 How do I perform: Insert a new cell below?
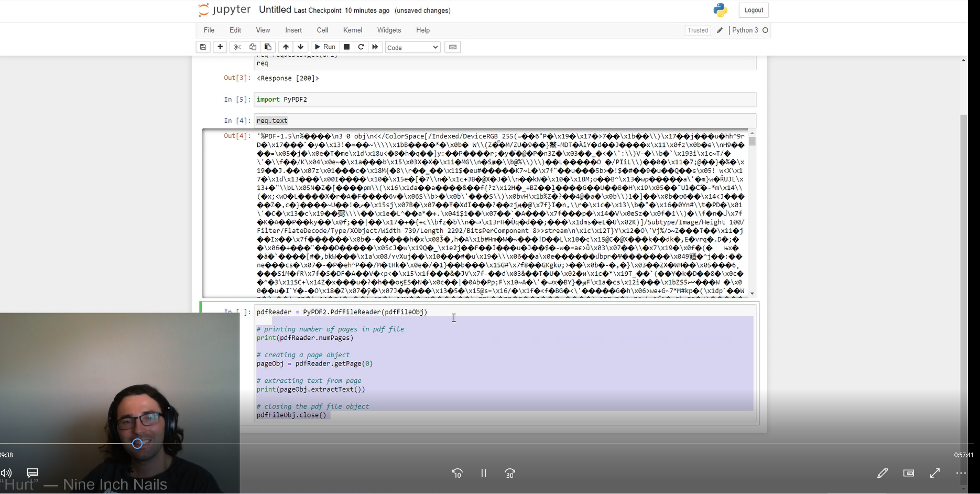pyautogui.click(x=220, y=47)
